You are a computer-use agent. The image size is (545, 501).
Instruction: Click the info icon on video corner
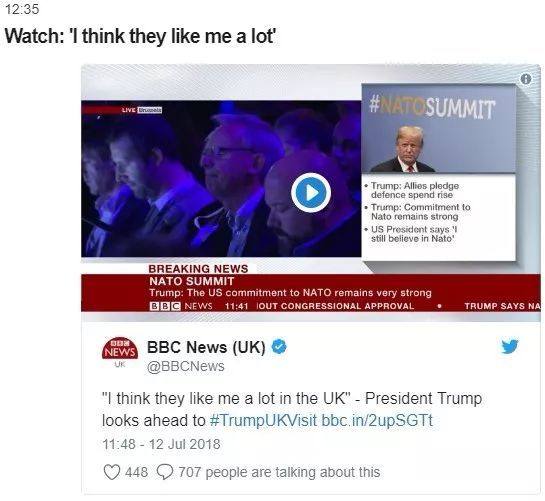coord(526,79)
